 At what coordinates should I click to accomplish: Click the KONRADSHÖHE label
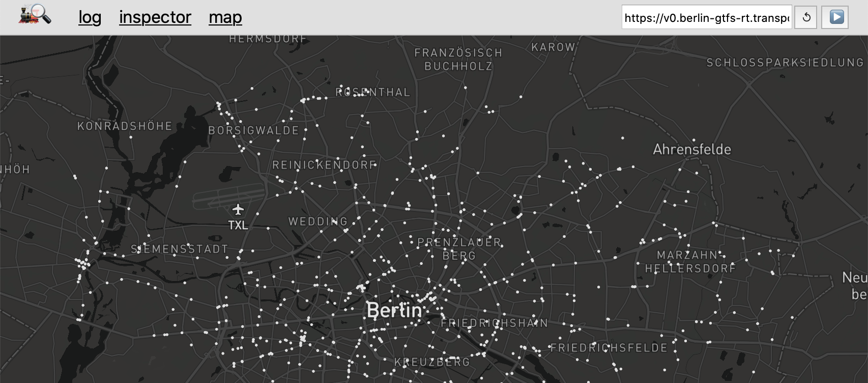coord(125,126)
